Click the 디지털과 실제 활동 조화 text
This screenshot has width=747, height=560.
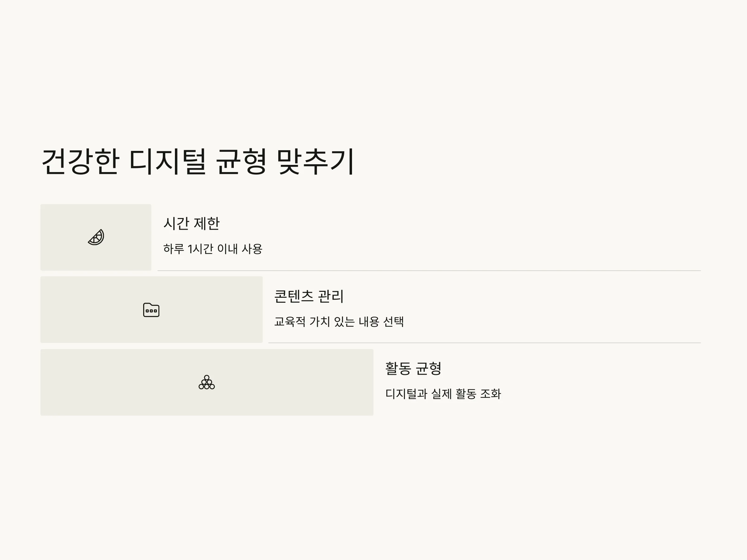443,394
